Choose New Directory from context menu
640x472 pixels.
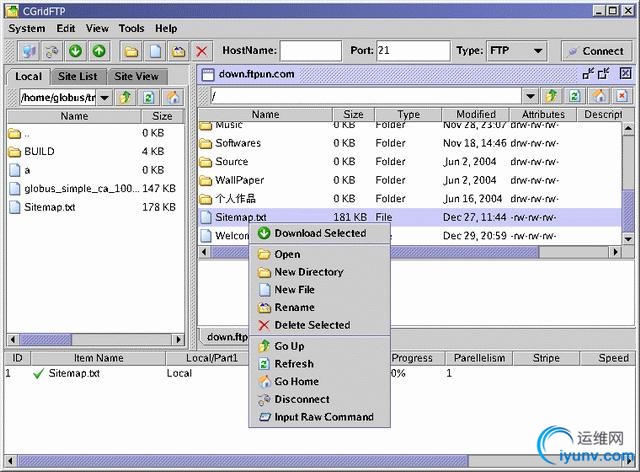pos(320,272)
